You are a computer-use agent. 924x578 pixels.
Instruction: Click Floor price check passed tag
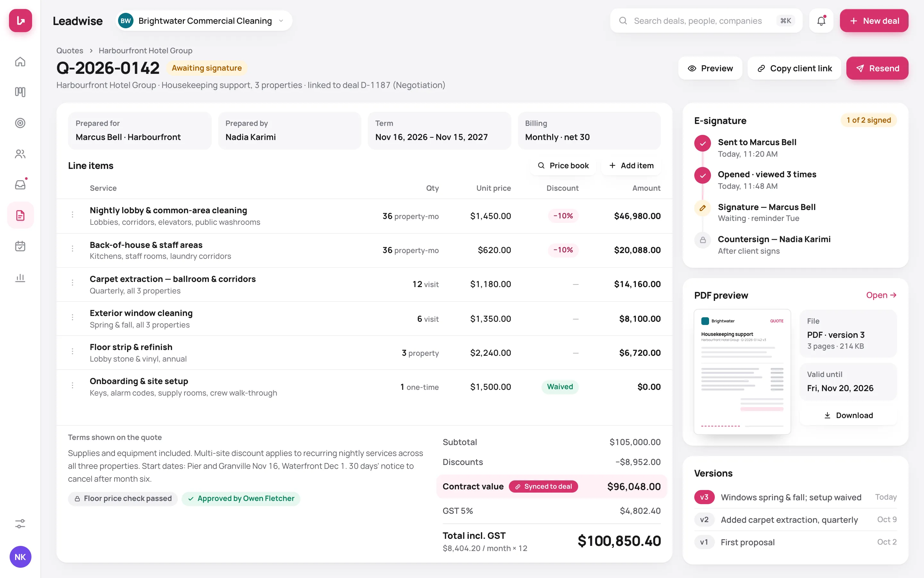coord(123,498)
